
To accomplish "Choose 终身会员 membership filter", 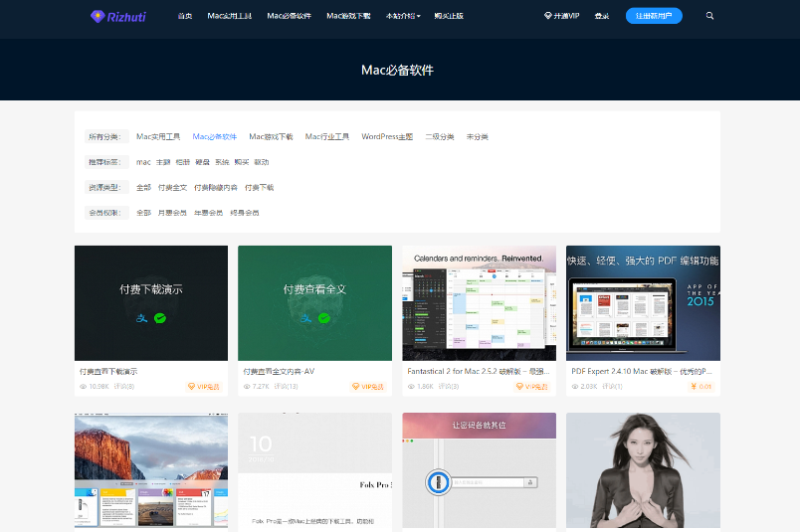I will tap(245, 213).
